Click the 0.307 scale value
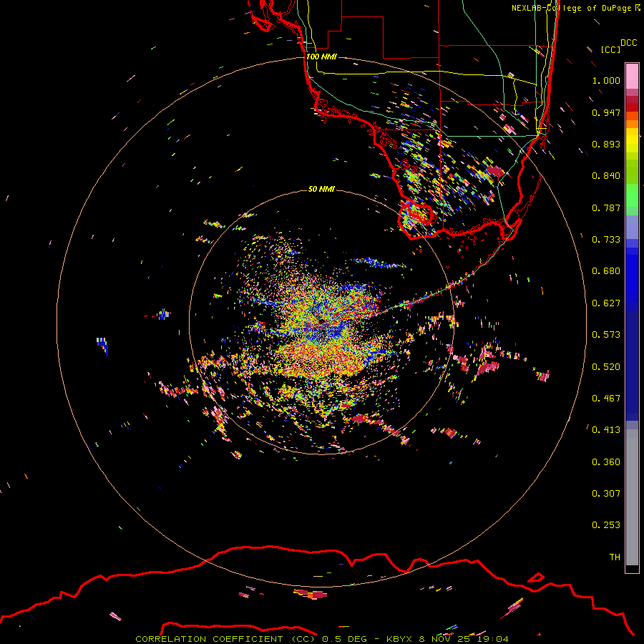The image size is (644, 644). click(606, 494)
